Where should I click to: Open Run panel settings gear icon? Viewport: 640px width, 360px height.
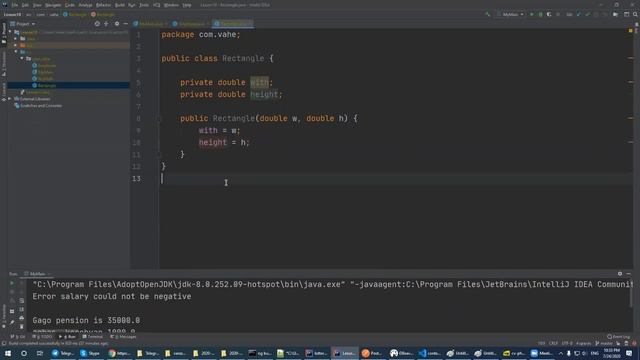click(x=620, y=274)
